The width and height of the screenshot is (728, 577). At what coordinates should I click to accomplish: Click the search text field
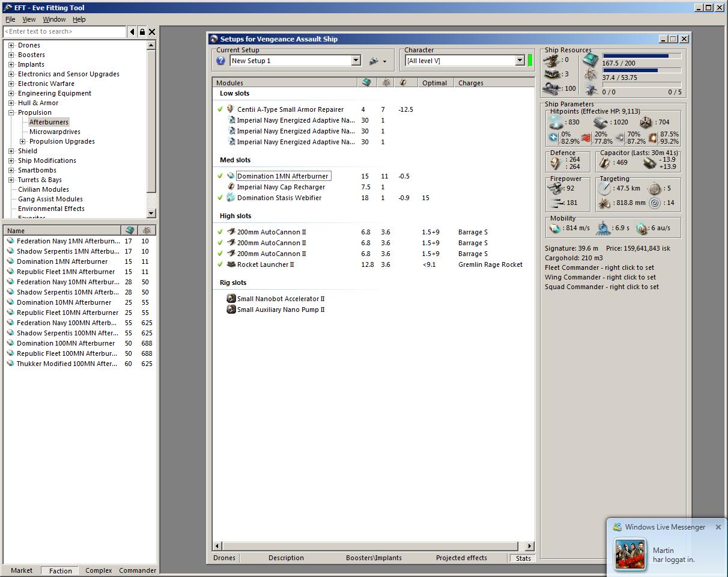64,31
